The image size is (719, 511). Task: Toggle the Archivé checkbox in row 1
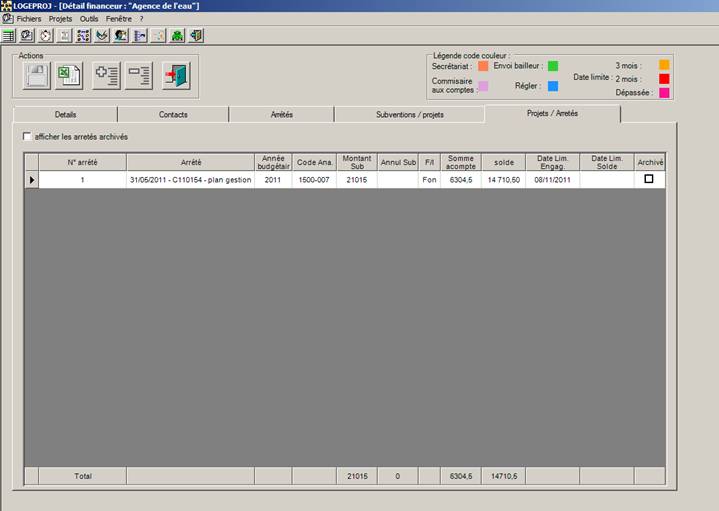[649, 179]
